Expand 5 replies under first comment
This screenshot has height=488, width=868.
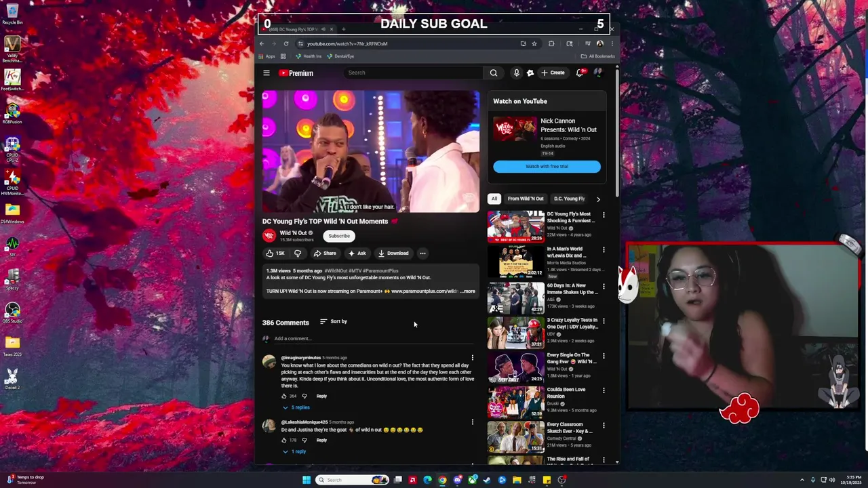coord(296,407)
